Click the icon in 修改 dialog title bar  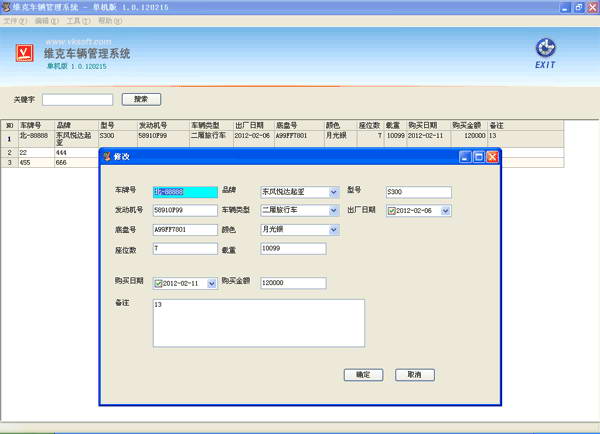coord(107,156)
